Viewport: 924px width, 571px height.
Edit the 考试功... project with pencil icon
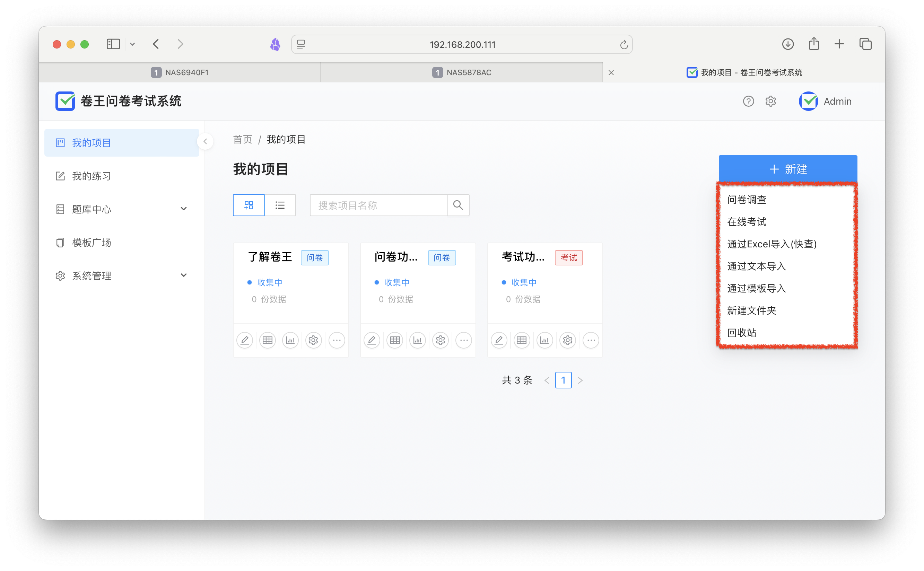(x=499, y=340)
